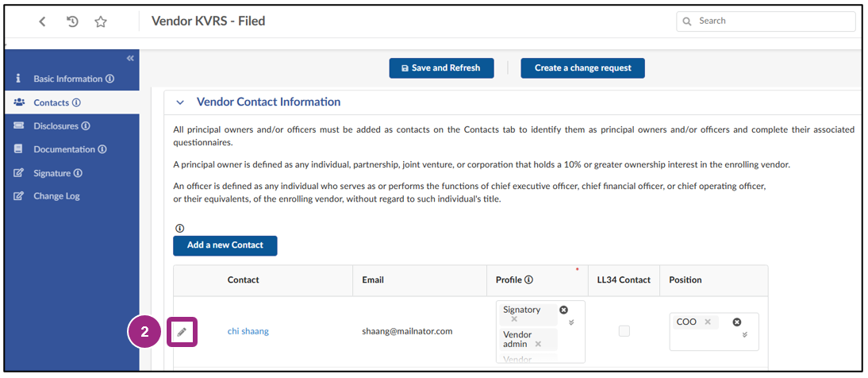The image size is (868, 378).
Task: Mark page as favorite with star
Action: coord(100,21)
